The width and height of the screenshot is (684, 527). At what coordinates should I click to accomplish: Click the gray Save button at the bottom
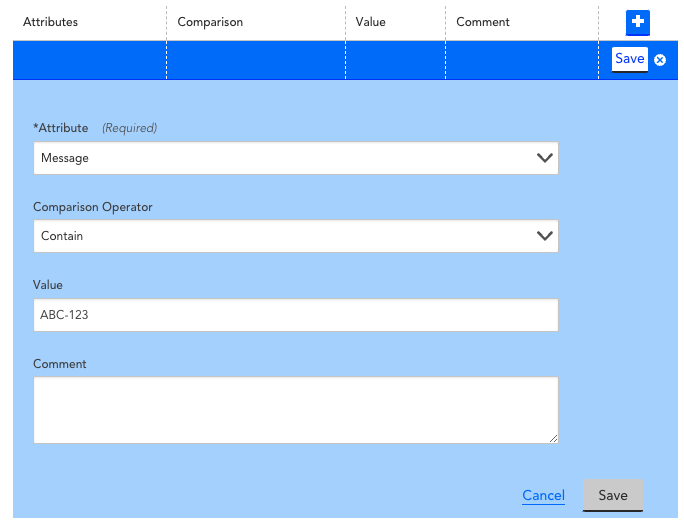(612, 495)
